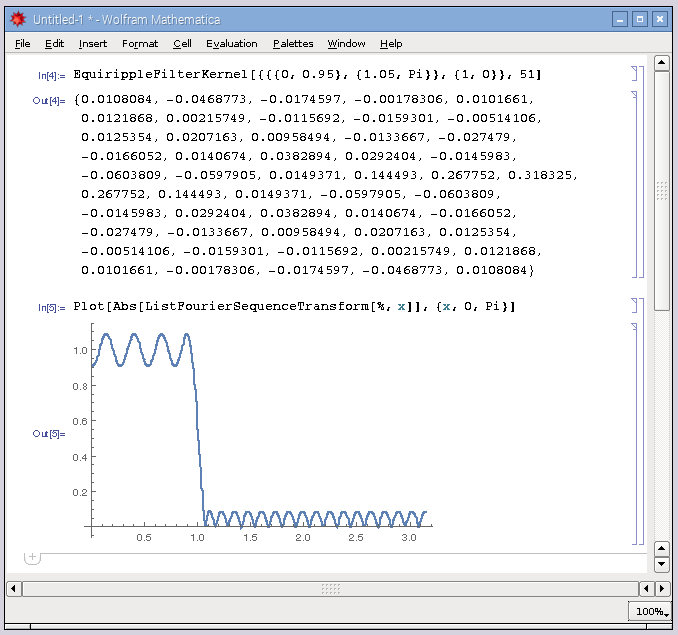Viewport: 678px width, 635px height.
Task: Click the second up arrow near scrollbar bottom
Action: pos(662,549)
